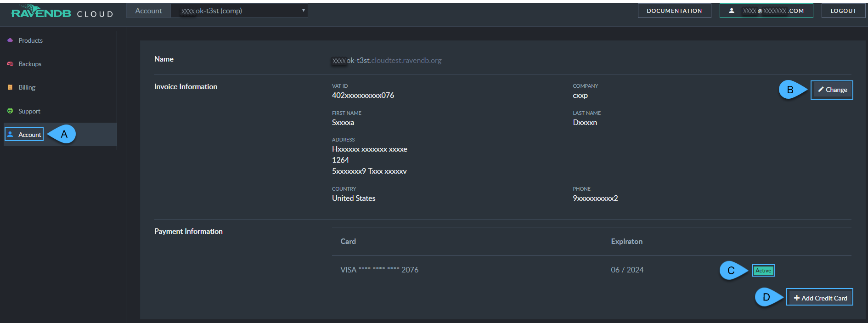
Task: Click the last name value Dxxxxn
Action: [x=585, y=123]
